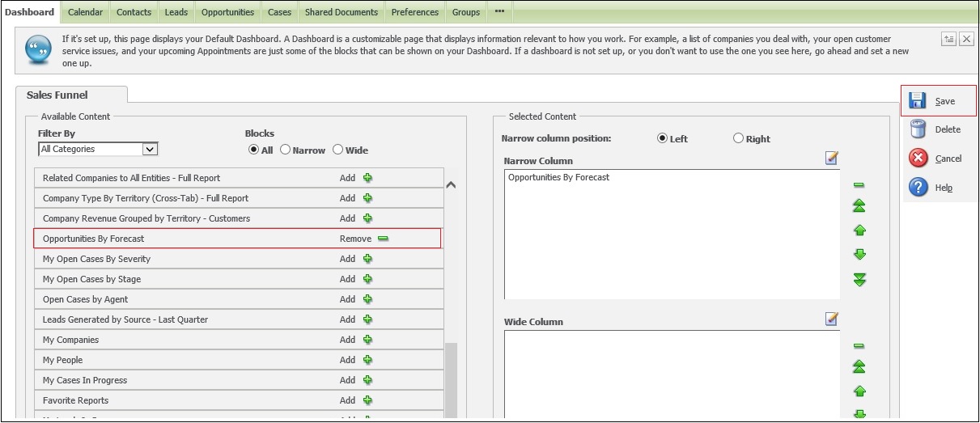Click the Save disk icon

click(x=917, y=101)
